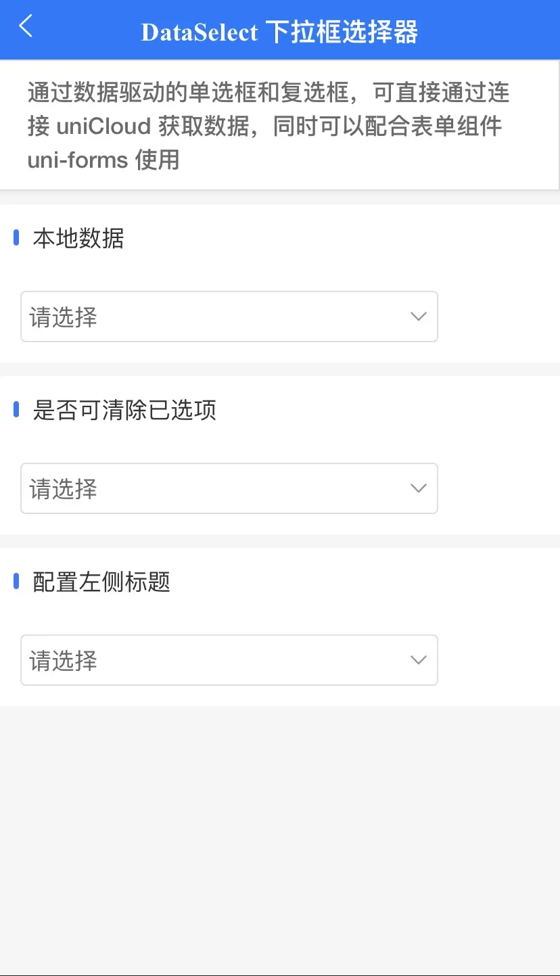Click the gray divider above the 本地数据 section
The width and height of the screenshot is (560, 976).
point(280,197)
